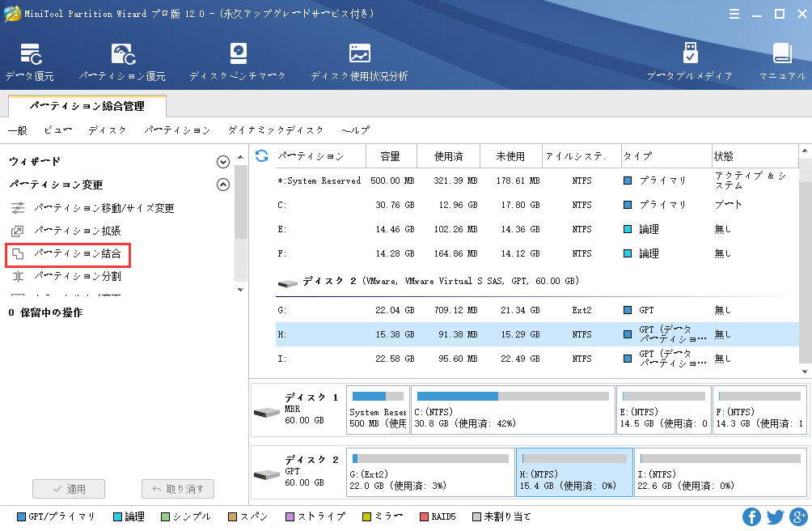
Task: Click side panel scrollbar down arrow
Action: (x=240, y=290)
